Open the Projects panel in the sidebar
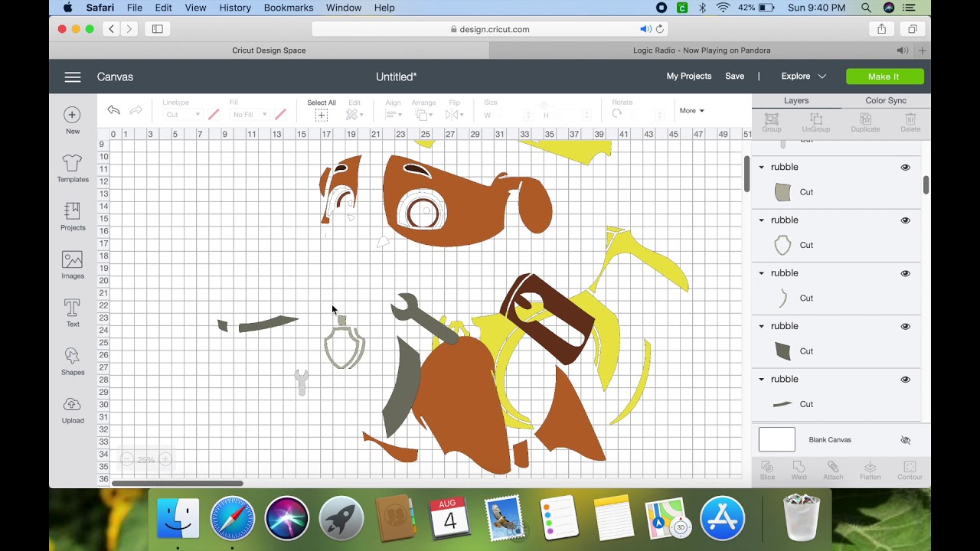Screen dimensions: 980x551 73,217
